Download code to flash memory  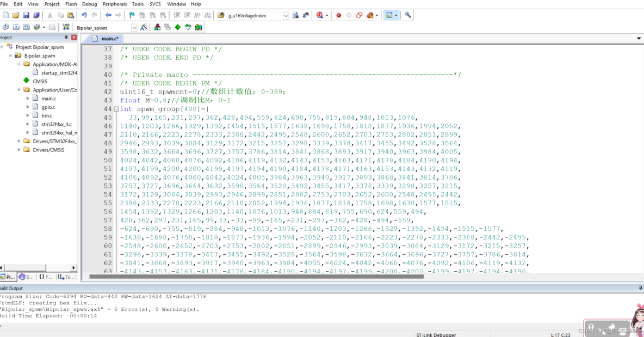click(66, 26)
